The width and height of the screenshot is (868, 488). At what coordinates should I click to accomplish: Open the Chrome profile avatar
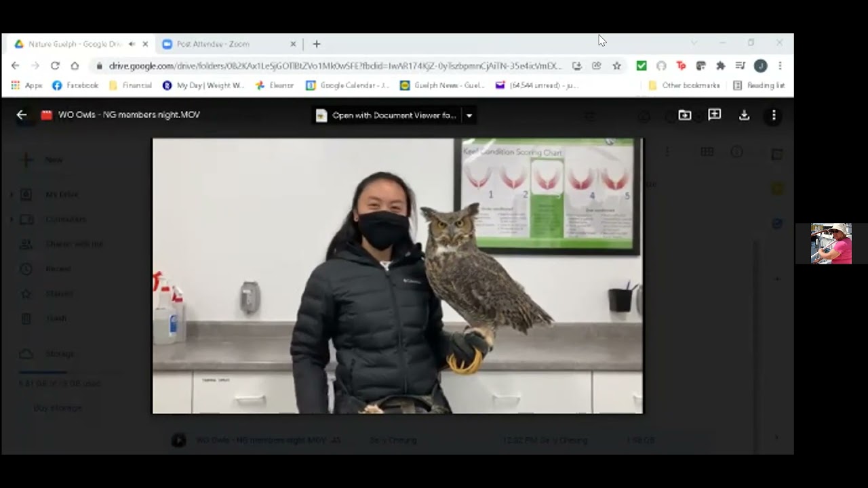(x=760, y=66)
